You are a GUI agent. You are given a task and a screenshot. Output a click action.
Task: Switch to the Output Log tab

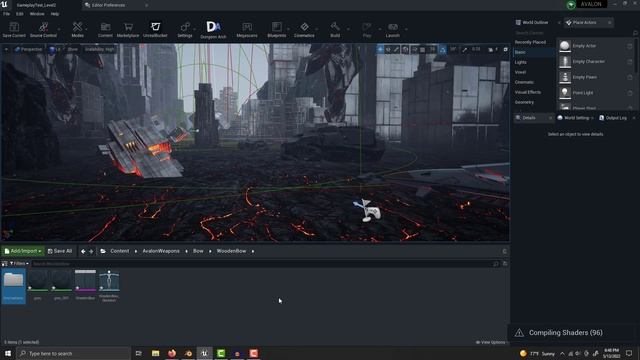point(613,118)
